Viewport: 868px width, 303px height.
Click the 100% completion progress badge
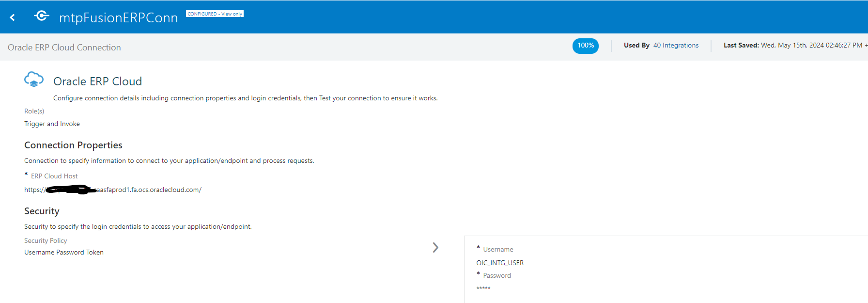pos(586,46)
